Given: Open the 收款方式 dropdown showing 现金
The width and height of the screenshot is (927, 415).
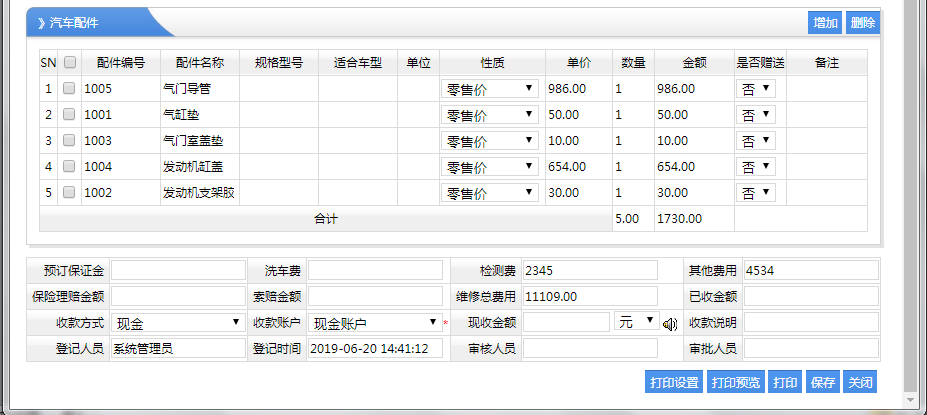Looking at the screenshot, I should (177, 322).
